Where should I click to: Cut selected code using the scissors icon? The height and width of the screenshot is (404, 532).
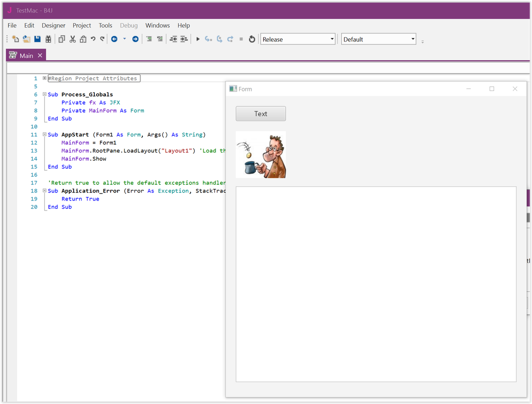pos(72,39)
